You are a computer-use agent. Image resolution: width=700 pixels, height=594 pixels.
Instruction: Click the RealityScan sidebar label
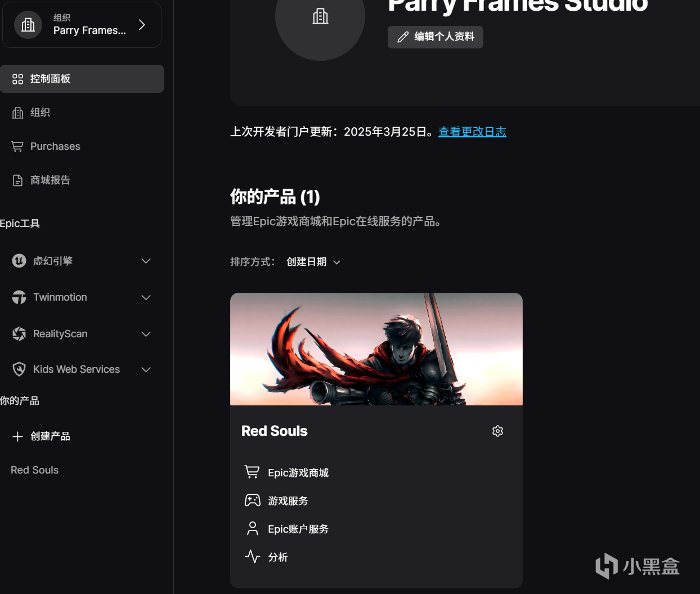[x=60, y=334]
